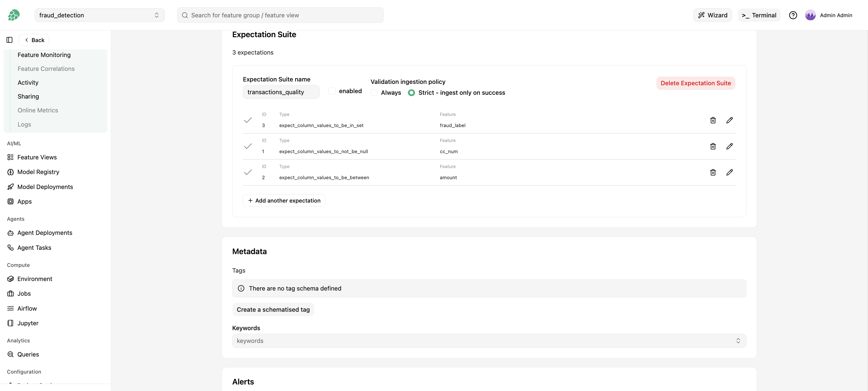The width and height of the screenshot is (868, 391).
Task: Click the Jupyter notebook icon
Action: (11, 323)
